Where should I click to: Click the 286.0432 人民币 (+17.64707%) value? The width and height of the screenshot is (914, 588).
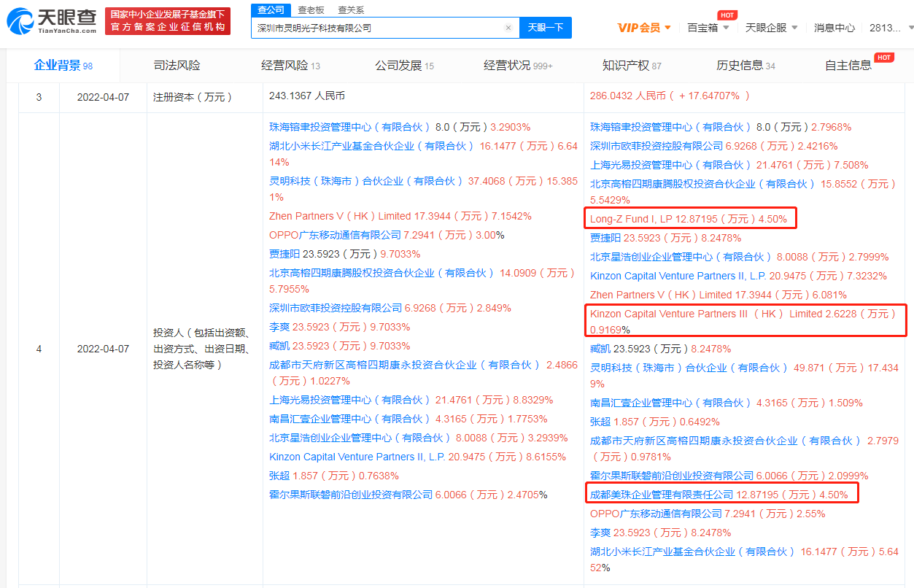click(670, 96)
